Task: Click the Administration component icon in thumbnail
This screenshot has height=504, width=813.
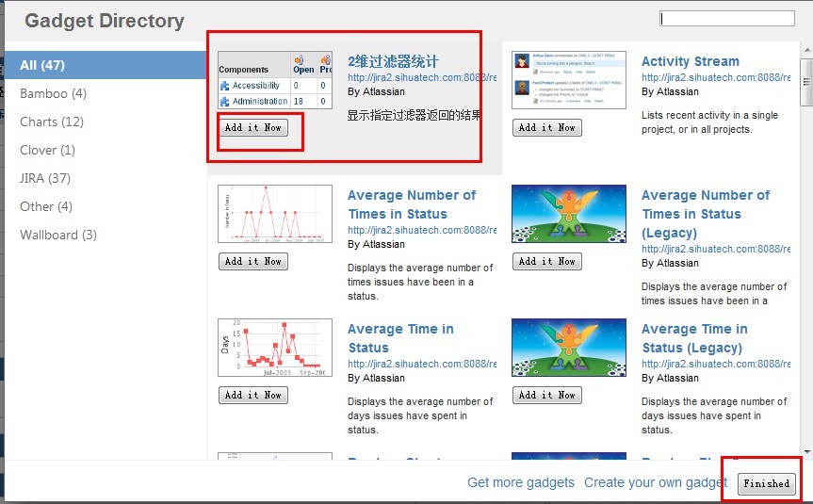Action: click(224, 102)
